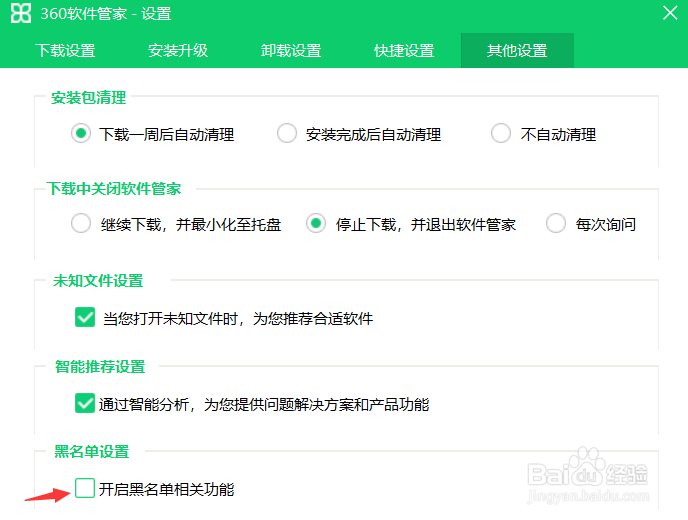Click the 黑名单设置 heading text
Screen dimensions: 688x520
pyautogui.click(x=92, y=452)
